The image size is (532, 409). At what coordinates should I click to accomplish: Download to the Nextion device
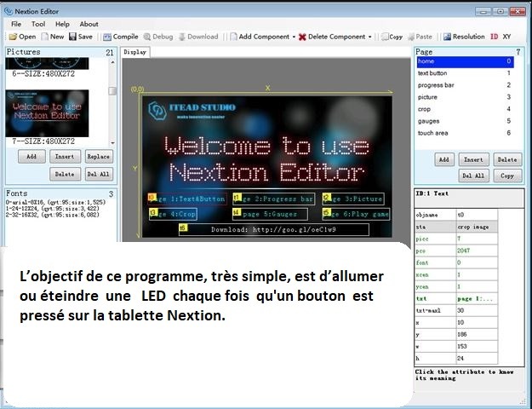(198, 37)
